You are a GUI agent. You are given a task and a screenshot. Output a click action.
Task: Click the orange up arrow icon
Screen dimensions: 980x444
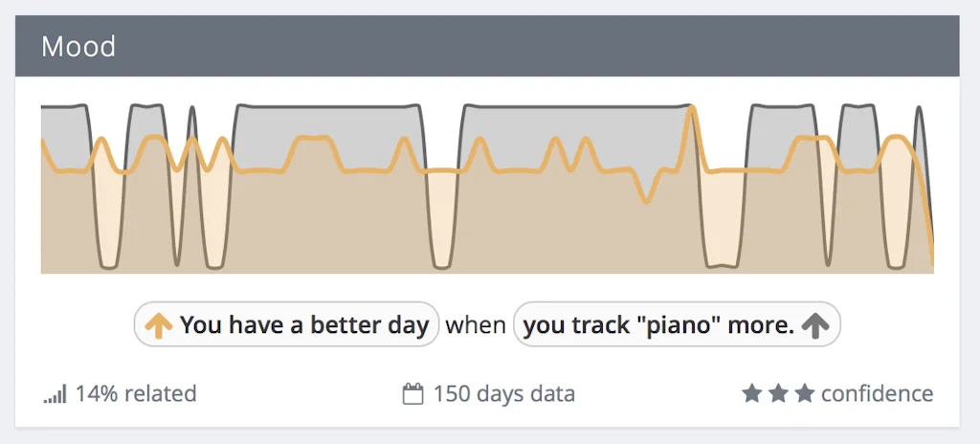coord(158,325)
